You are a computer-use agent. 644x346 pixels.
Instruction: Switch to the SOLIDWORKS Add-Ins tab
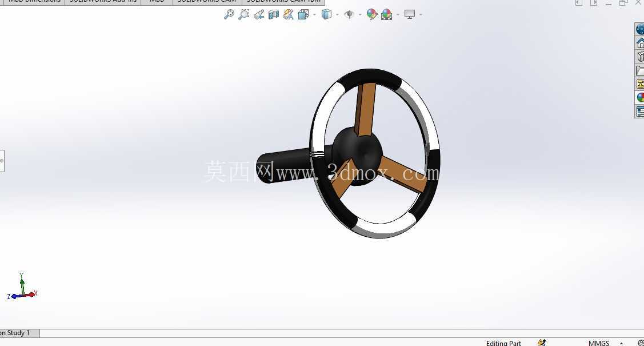[103, 2]
